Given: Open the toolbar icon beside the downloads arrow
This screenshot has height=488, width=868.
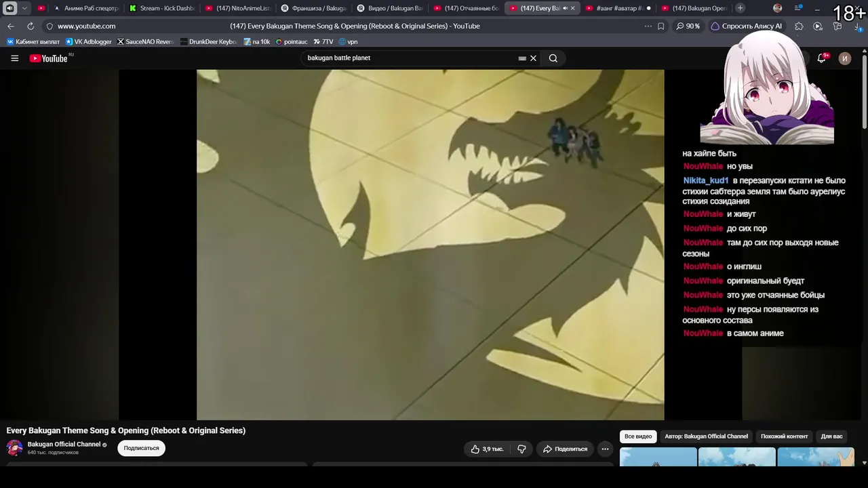Looking at the screenshot, I should (838, 26).
